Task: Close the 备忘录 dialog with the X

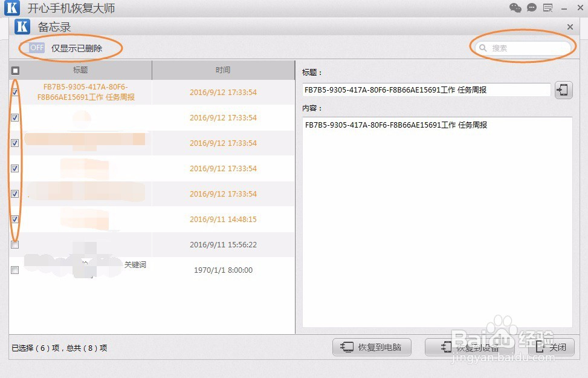Action: pyautogui.click(x=570, y=27)
